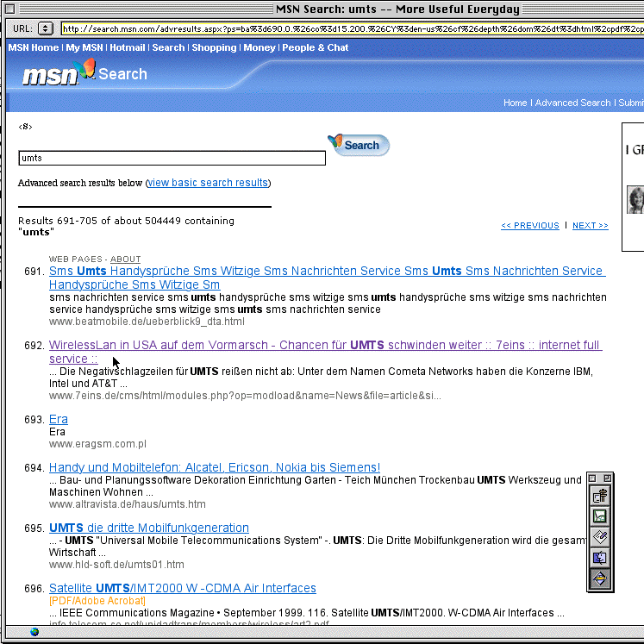644x644 pixels.
Task: Open the URL popup stepper menu
Action: (x=46, y=28)
